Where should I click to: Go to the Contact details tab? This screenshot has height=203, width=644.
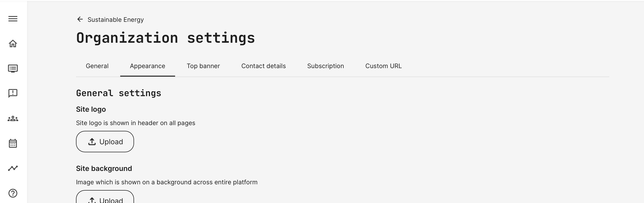tap(263, 66)
